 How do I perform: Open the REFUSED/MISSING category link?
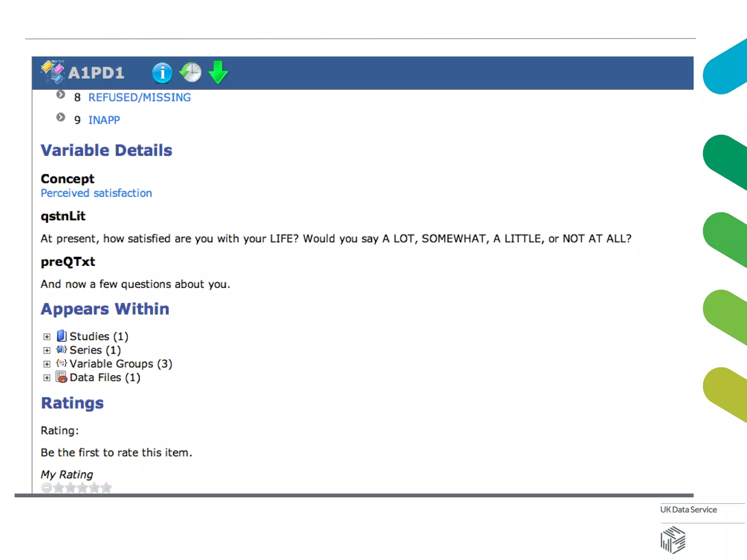point(139,97)
